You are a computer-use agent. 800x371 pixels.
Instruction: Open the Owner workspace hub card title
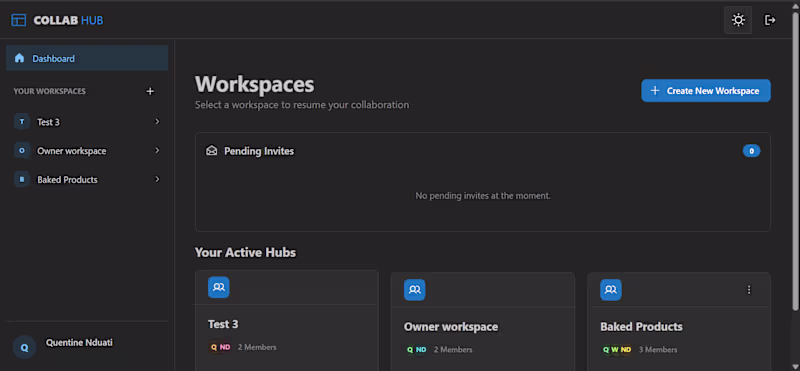click(451, 327)
